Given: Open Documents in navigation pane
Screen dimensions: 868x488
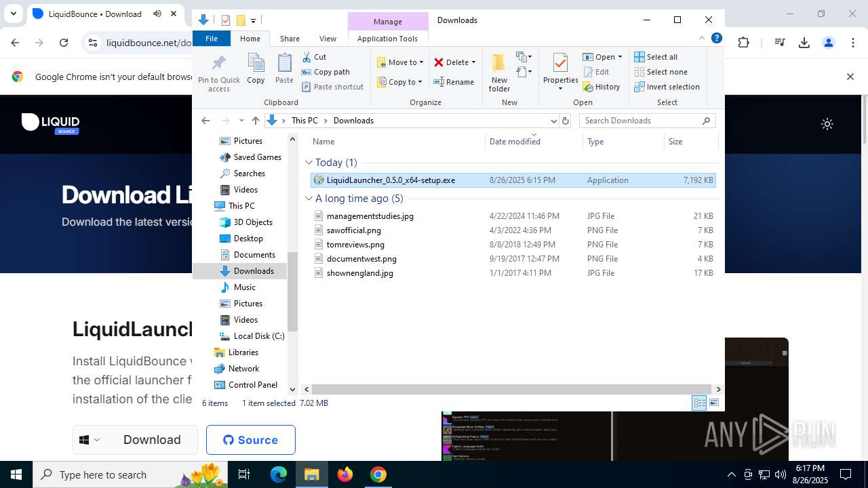Looking at the screenshot, I should 248,255.
